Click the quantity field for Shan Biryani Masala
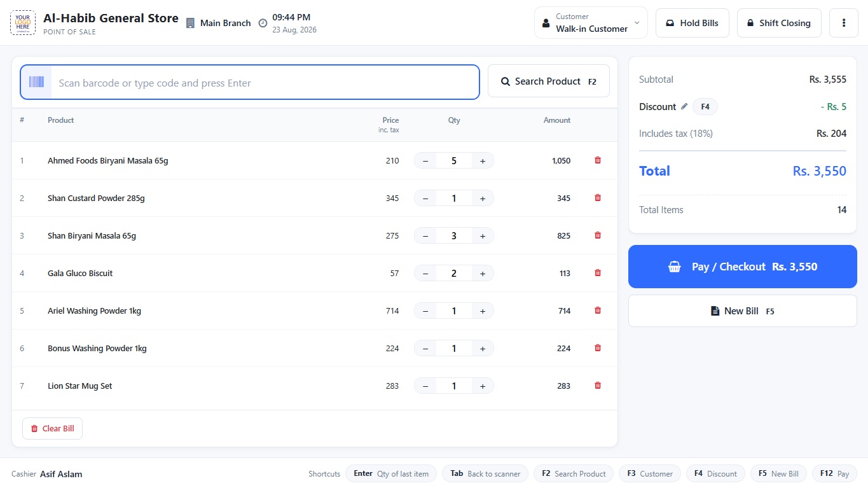Screen dimensions: 868x488 click(x=454, y=236)
